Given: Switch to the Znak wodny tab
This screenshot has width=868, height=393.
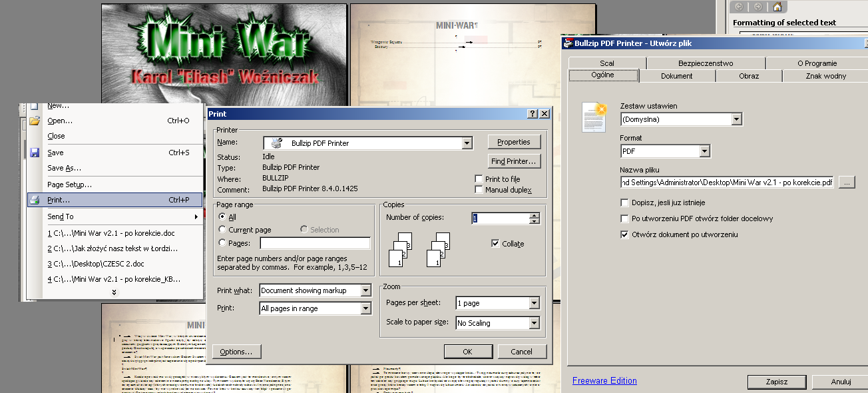Looking at the screenshot, I should 825,76.
